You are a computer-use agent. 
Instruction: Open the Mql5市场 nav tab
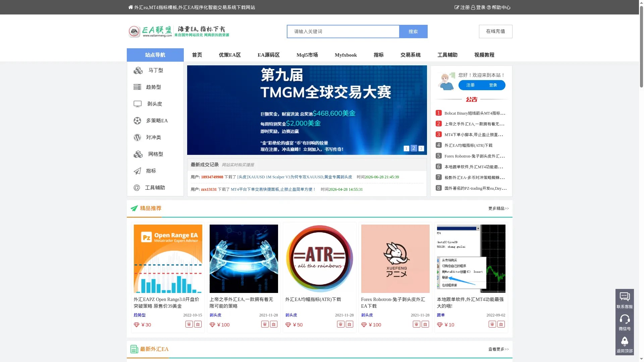pos(307,55)
